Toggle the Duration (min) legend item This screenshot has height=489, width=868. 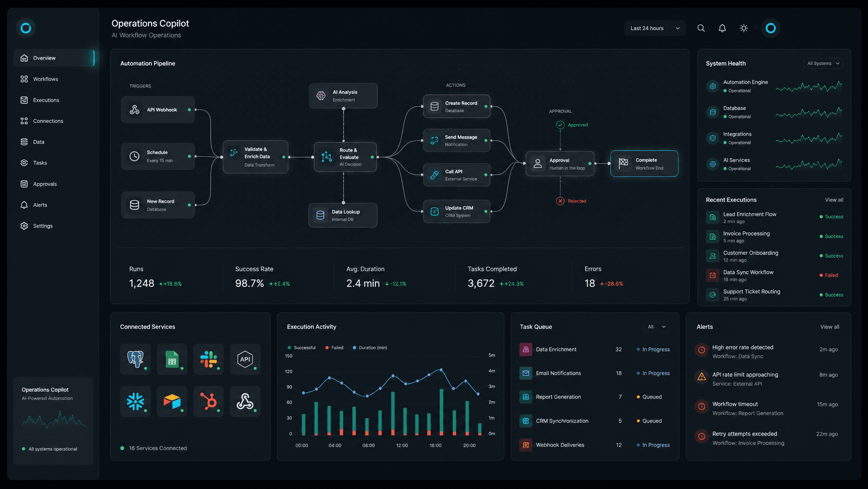pyautogui.click(x=370, y=348)
